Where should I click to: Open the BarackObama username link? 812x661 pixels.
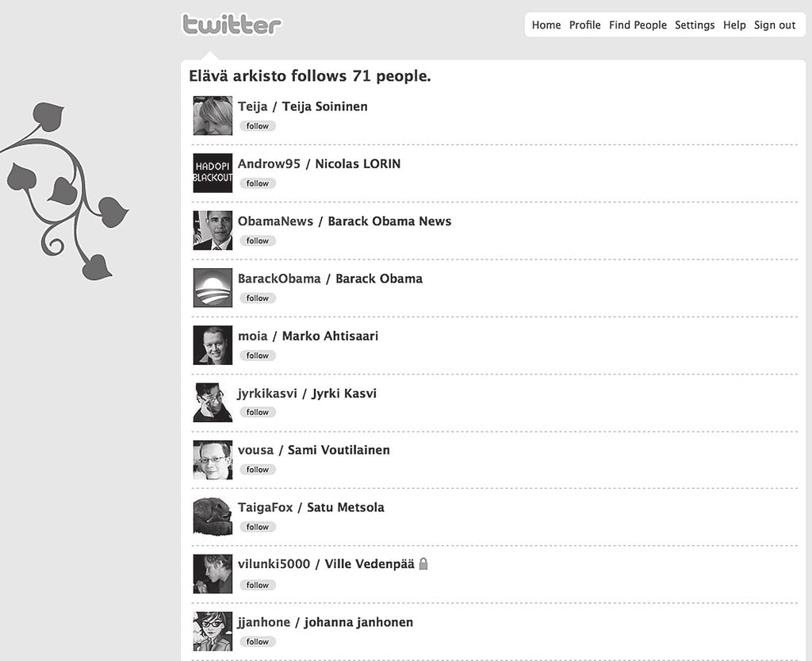(279, 279)
